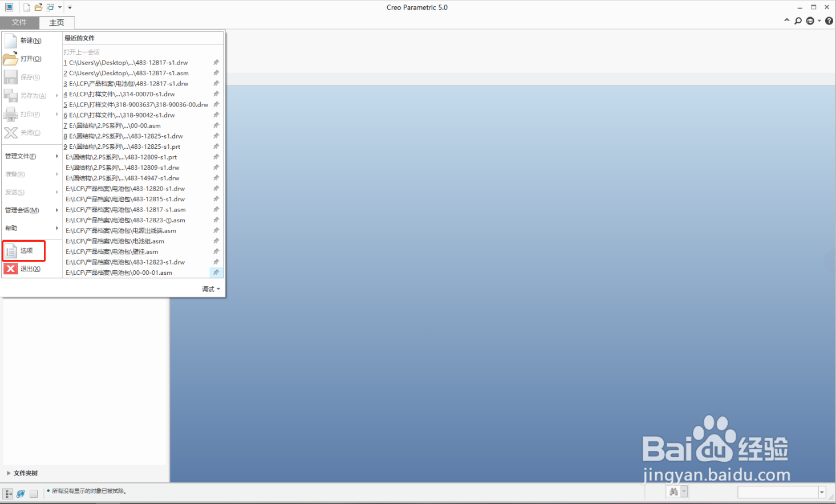836x504 pixels.
Task: Open the windows list dropdown arrow
Action: [x=60, y=7]
